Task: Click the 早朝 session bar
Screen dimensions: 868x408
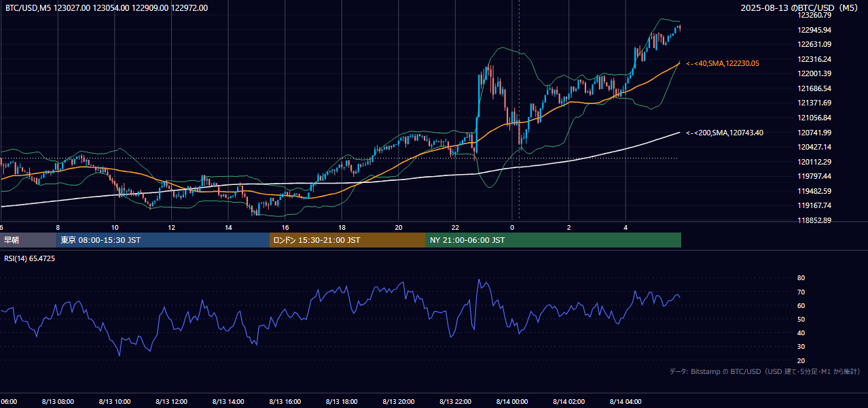Action: coord(28,240)
